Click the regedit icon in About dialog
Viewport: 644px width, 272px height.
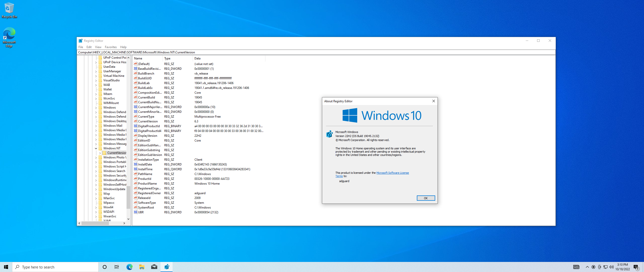tap(329, 134)
